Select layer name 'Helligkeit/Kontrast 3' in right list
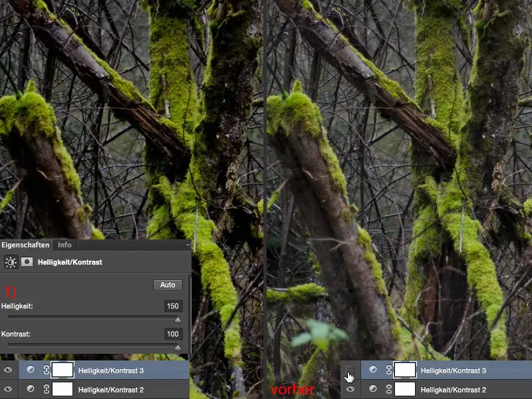 click(454, 370)
